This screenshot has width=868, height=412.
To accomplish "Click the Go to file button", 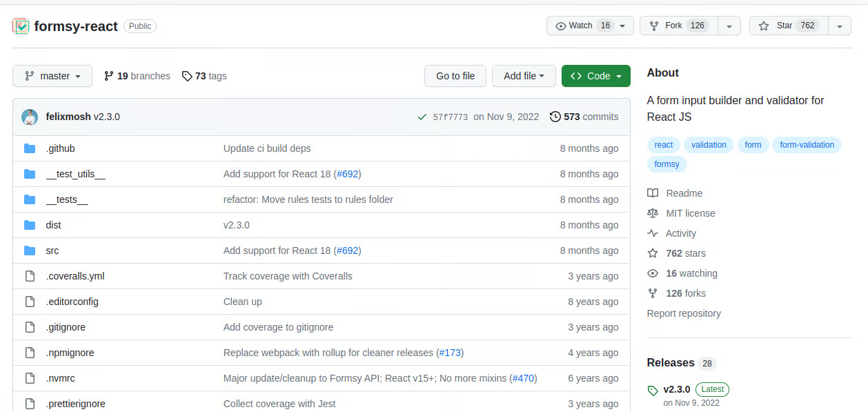I will coord(455,76).
